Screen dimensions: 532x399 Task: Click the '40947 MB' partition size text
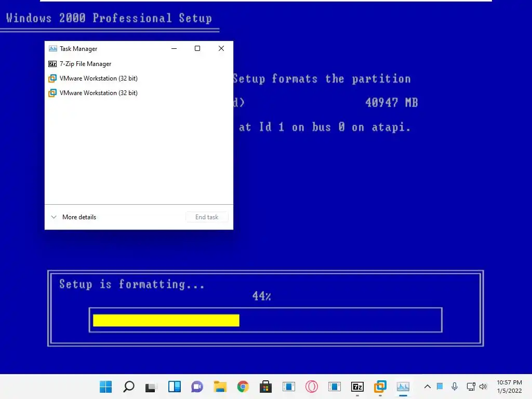pos(392,102)
